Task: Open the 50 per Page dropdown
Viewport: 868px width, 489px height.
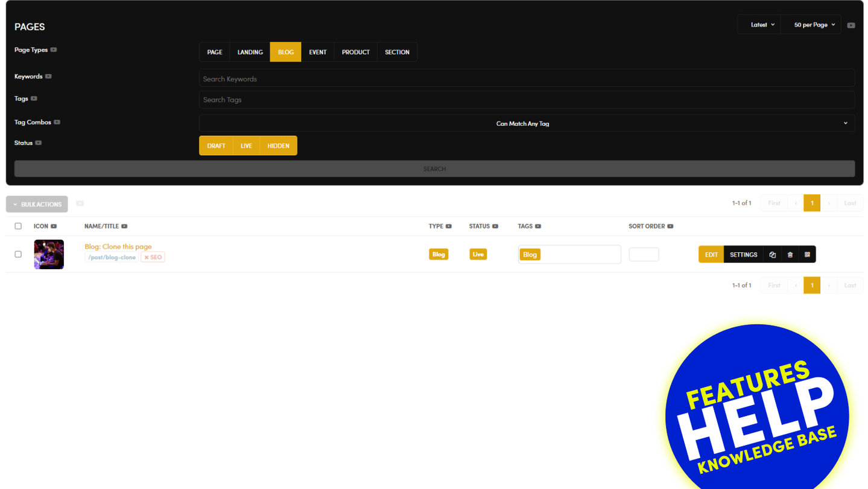Action: pos(814,25)
